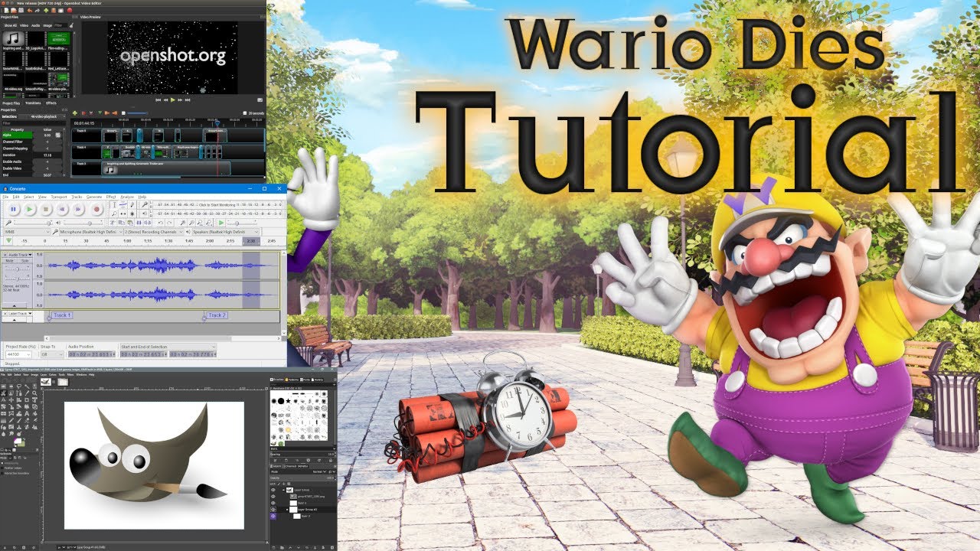Click the Stop button in Audacity
The width and height of the screenshot is (980, 551).
click(46, 209)
